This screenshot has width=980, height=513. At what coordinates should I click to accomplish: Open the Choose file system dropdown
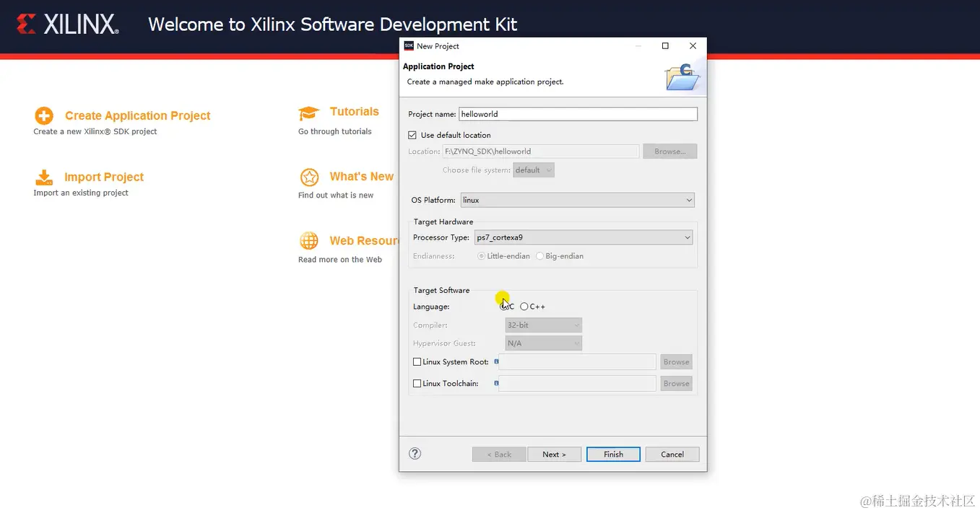pyautogui.click(x=534, y=170)
